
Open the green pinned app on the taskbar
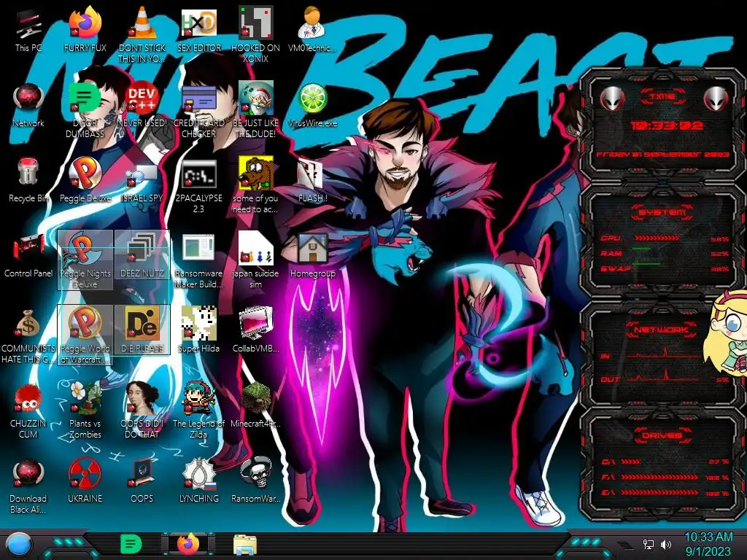click(131, 544)
